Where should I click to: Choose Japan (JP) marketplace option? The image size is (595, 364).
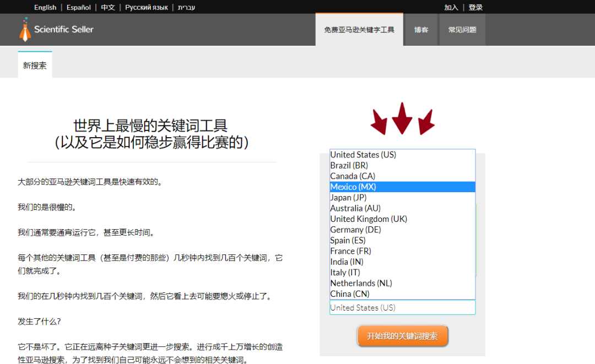[348, 198]
